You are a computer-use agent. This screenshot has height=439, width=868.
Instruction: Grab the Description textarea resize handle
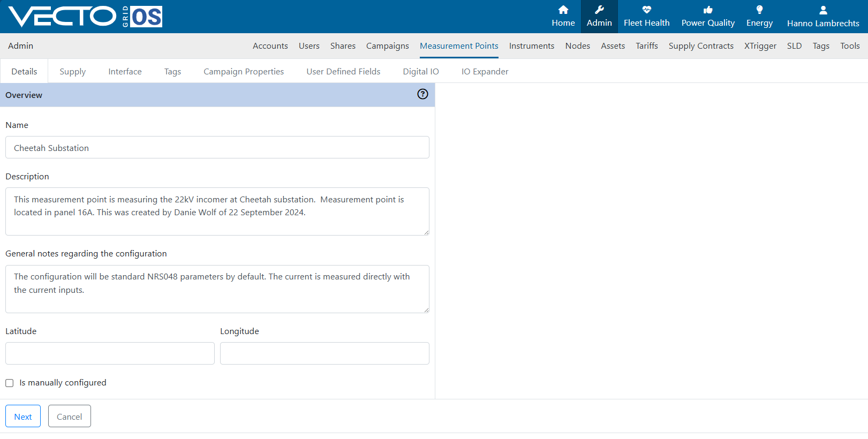click(426, 232)
